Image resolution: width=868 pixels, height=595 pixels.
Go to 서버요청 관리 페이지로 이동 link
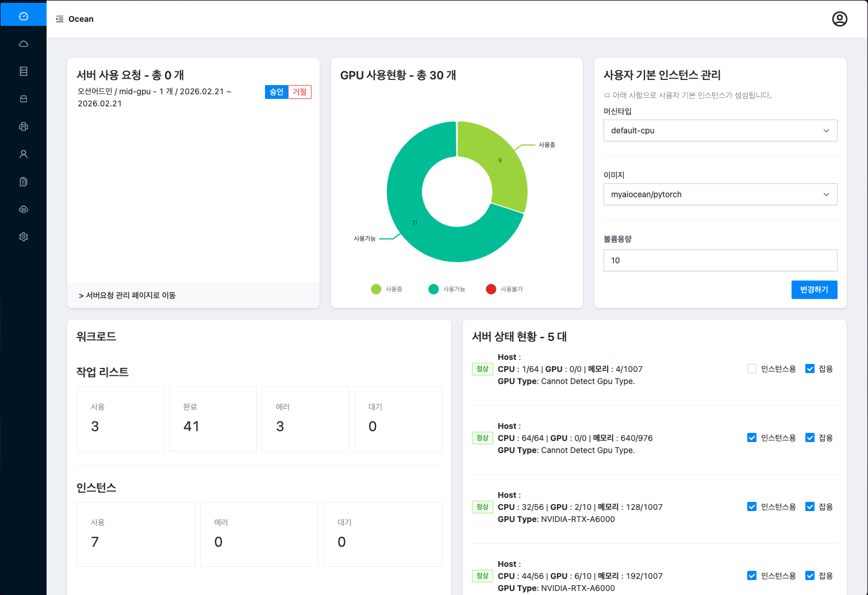pos(127,295)
